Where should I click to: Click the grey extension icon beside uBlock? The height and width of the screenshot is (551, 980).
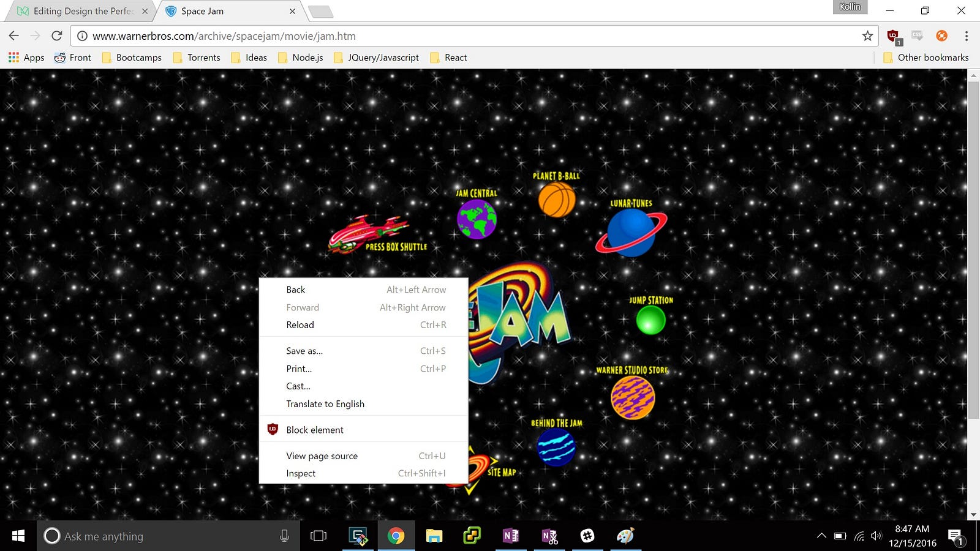click(x=917, y=36)
